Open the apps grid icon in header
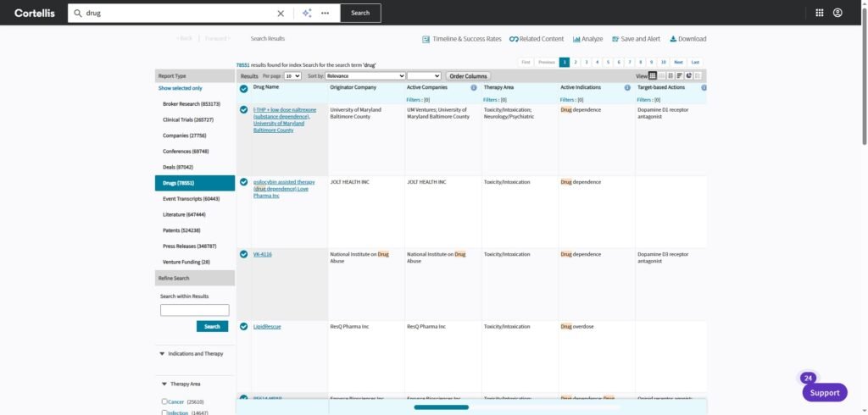Image resolution: width=868 pixels, height=415 pixels. [819, 13]
